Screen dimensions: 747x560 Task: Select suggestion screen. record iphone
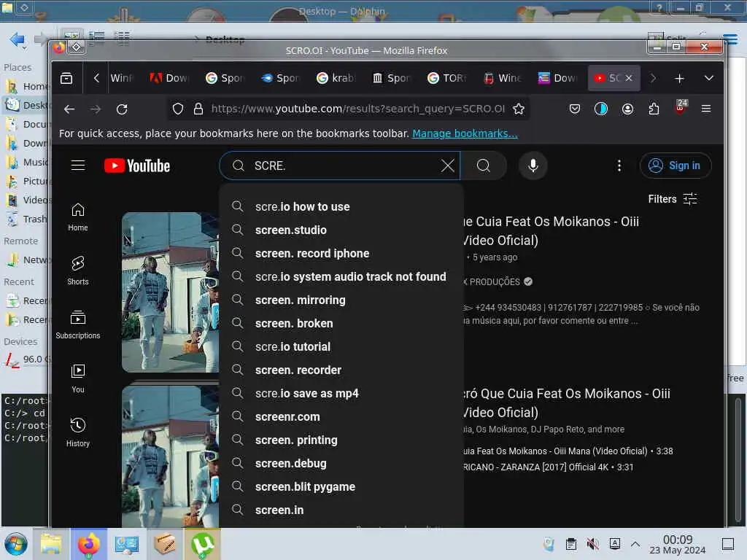[341, 253]
